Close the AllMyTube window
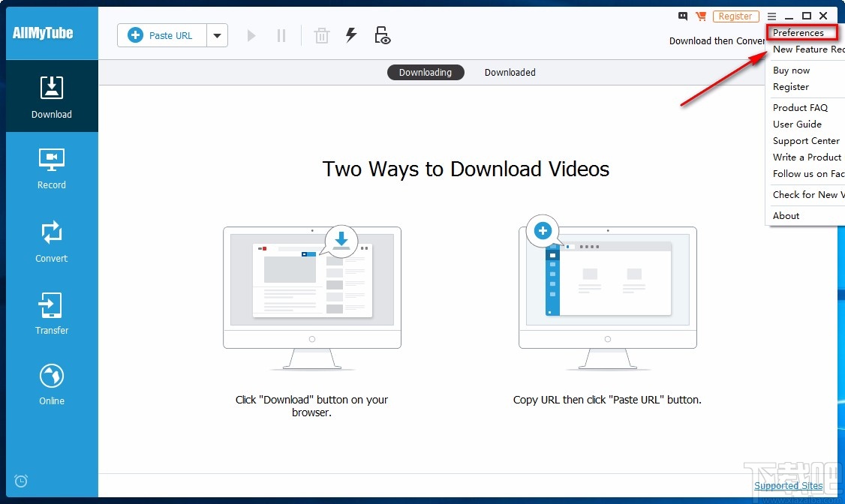845x504 pixels. point(823,16)
